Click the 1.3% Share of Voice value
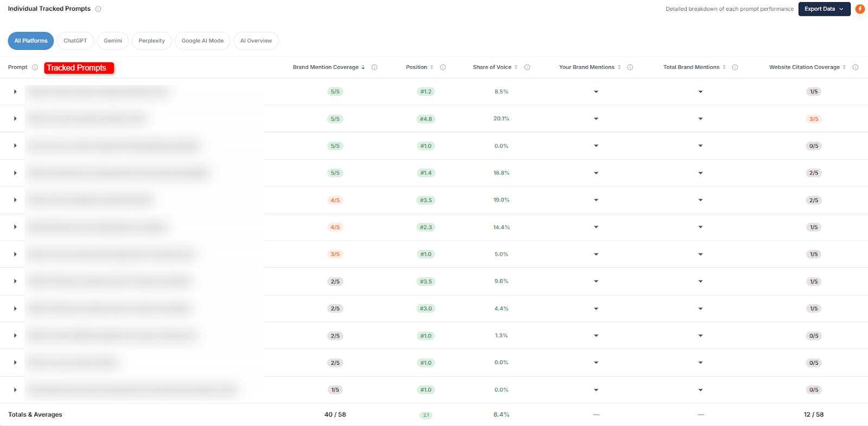This screenshot has width=868, height=426. click(501, 335)
